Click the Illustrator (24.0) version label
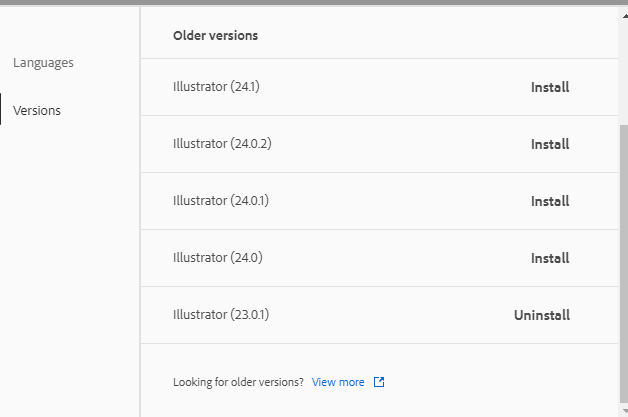Image resolution: width=628 pixels, height=417 pixels. [217, 258]
